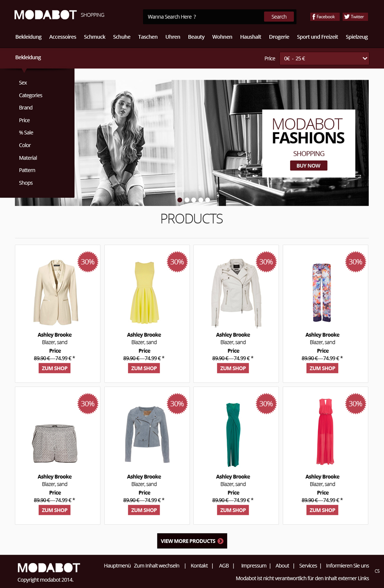This screenshot has width=384, height=588.
Task: Click the CS icon in footer corner
Action: tap(377, 571)
